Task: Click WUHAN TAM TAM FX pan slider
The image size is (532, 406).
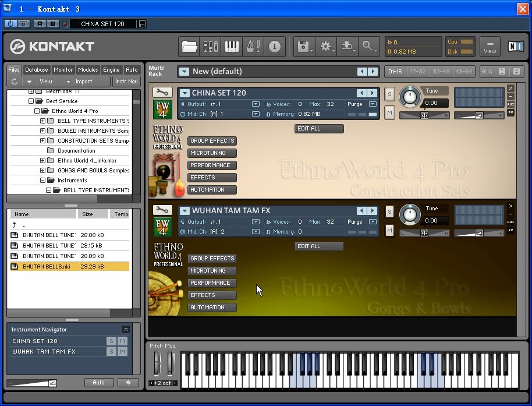Action: [424, 233]
